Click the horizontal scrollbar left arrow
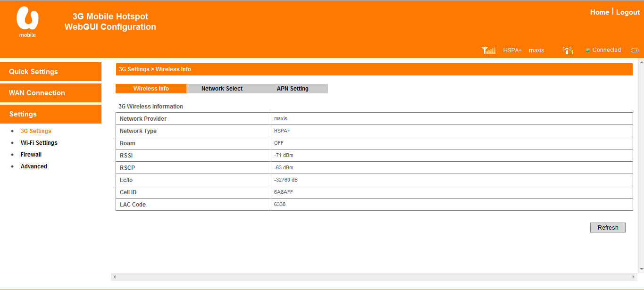This screenshot has height=290, width=644. (115, 277)
